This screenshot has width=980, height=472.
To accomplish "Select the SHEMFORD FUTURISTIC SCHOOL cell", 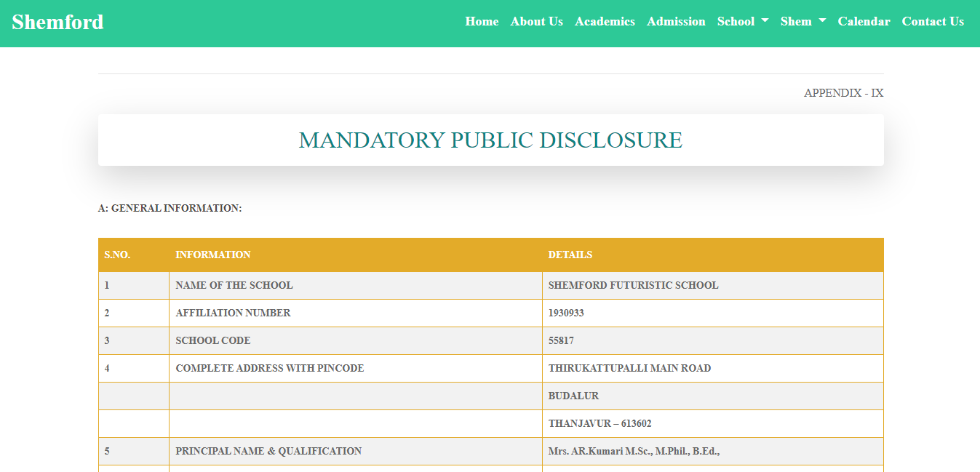I will 713,285.
